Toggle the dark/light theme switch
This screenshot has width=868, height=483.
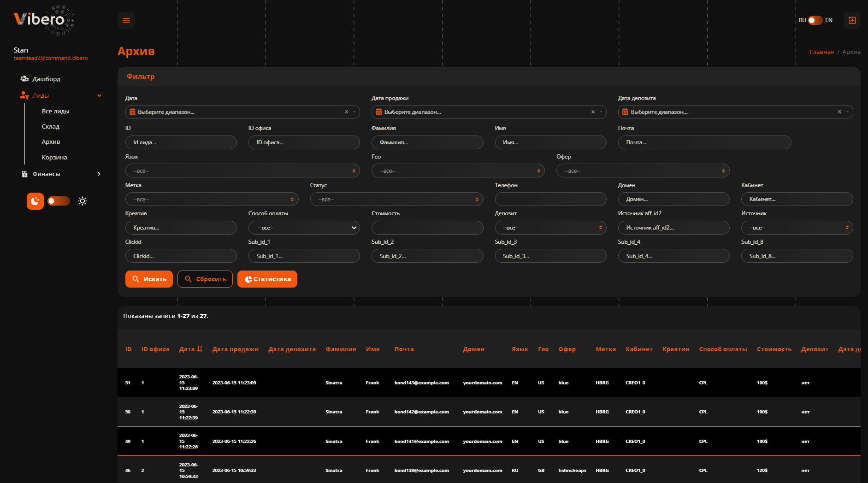click(x=59, y=201)
